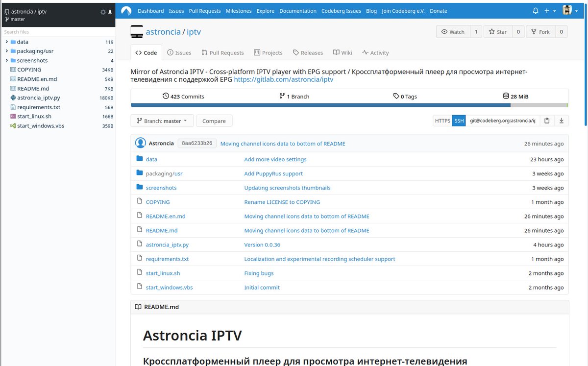The image size is (588, 366).
Task: Click folder icon beside data row
Action: [140, 159]
